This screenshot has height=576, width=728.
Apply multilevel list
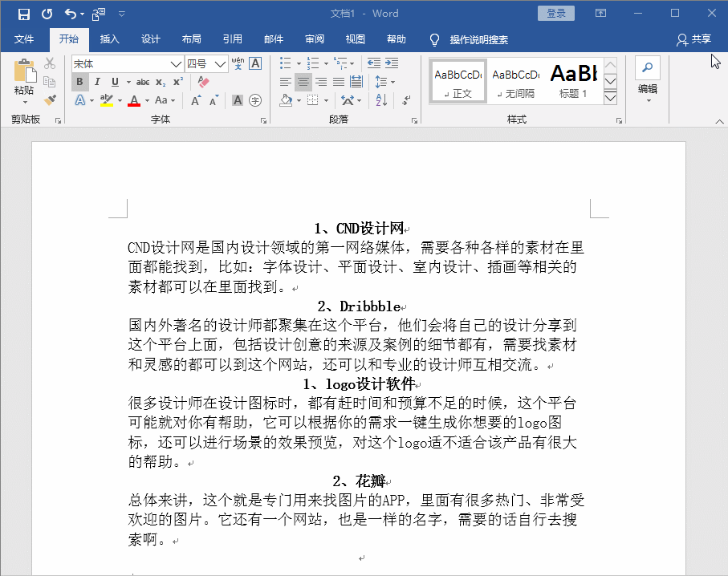[x=340, y=63]
